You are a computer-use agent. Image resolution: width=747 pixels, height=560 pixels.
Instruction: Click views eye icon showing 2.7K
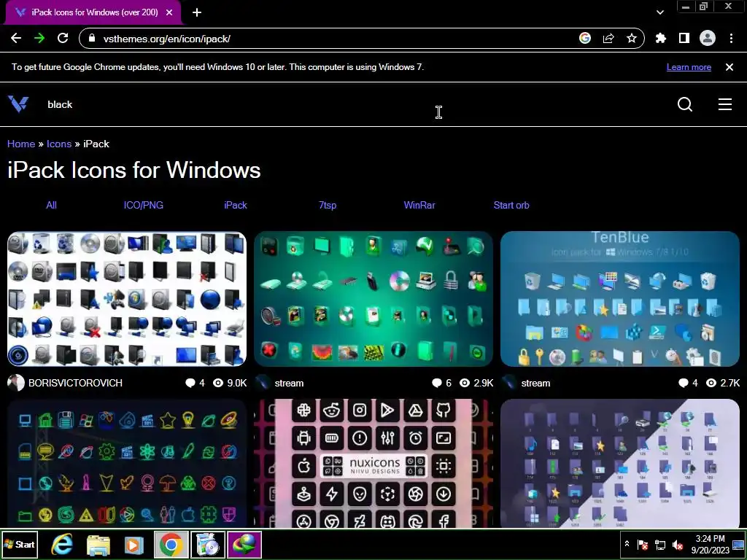[x=711, y=383]
